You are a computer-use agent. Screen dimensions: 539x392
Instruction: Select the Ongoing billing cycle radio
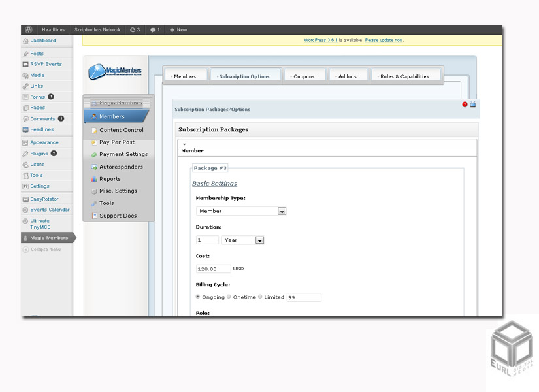coord(198,297)
